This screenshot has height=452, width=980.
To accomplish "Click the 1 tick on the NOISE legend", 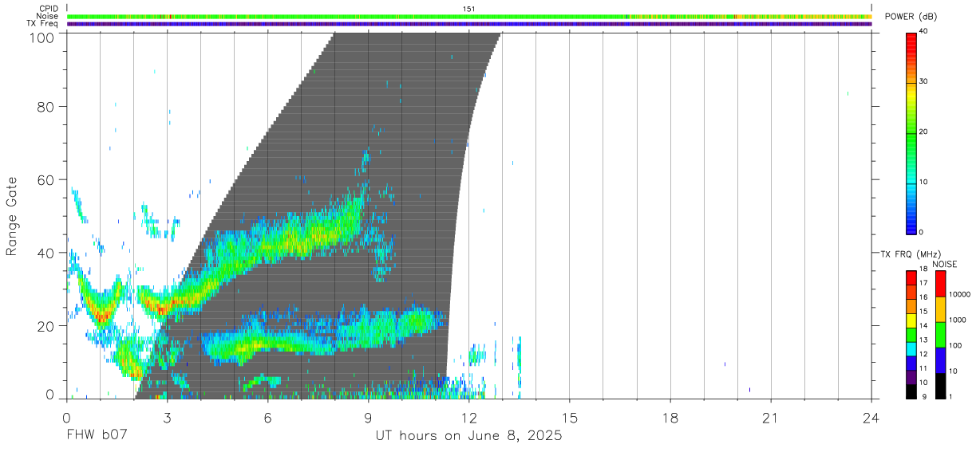I will pos(952,396).
